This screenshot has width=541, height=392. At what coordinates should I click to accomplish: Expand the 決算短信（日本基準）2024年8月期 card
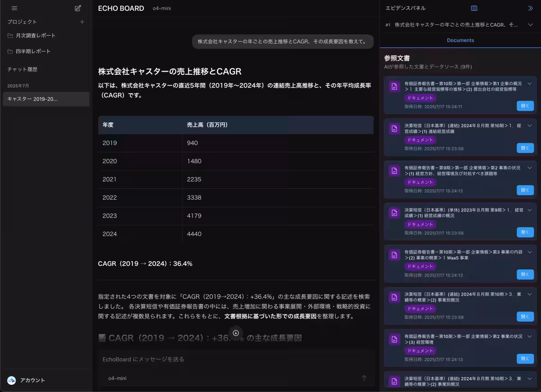click(529, 126)
